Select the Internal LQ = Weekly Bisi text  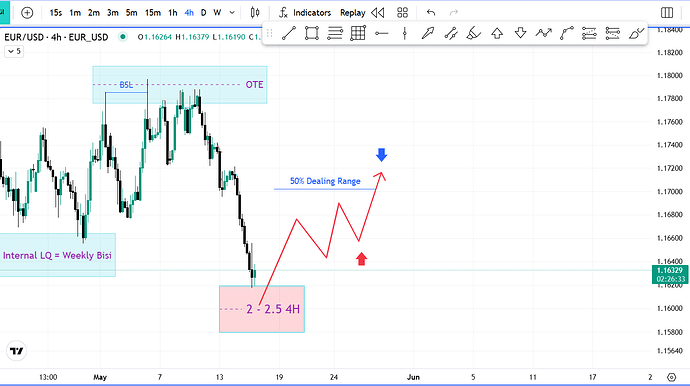[x=57, y=255]
